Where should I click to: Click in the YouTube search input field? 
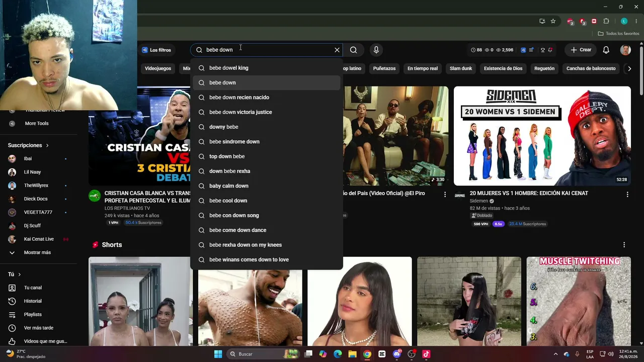coord(267,50)
